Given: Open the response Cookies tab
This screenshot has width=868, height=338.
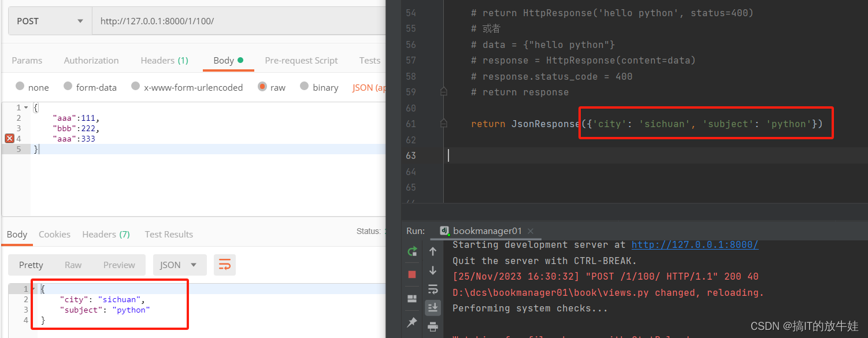Looking at the screenshot, I should tap(54, 235).
